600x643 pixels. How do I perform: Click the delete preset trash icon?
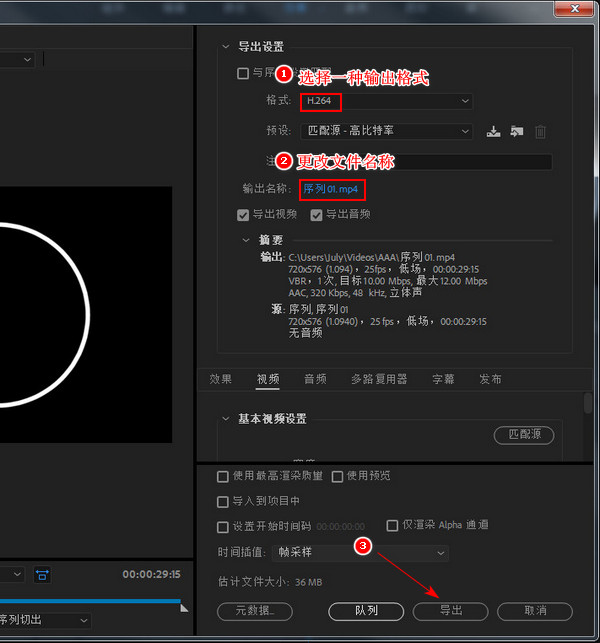(x=541, y=132)
